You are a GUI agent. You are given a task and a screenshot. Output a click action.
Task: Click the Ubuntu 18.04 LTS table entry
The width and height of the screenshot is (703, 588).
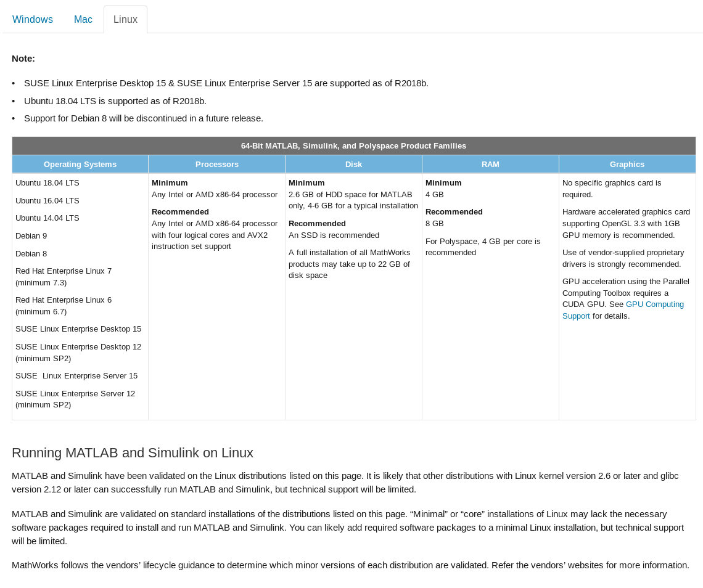tap(47, 183)
